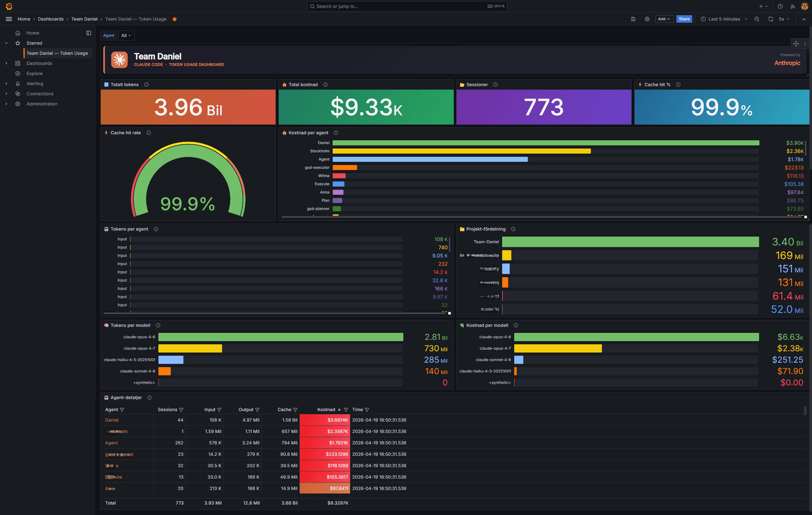This screenshot has height=515, width=812.
Task: Click the zoom out time range icon
Action: click(x=757, y=19)
